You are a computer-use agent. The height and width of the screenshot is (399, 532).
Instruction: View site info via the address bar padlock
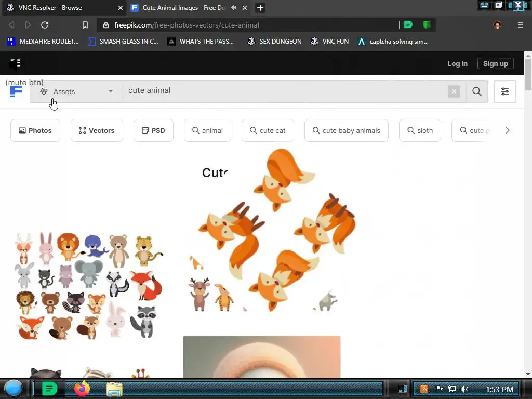106,25
